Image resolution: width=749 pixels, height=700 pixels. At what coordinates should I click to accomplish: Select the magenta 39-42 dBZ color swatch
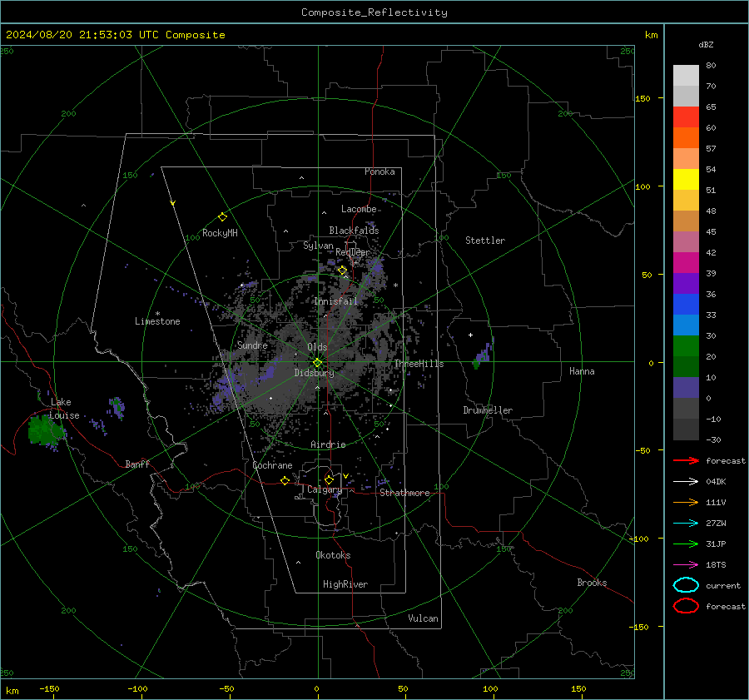tap(686, 263)
